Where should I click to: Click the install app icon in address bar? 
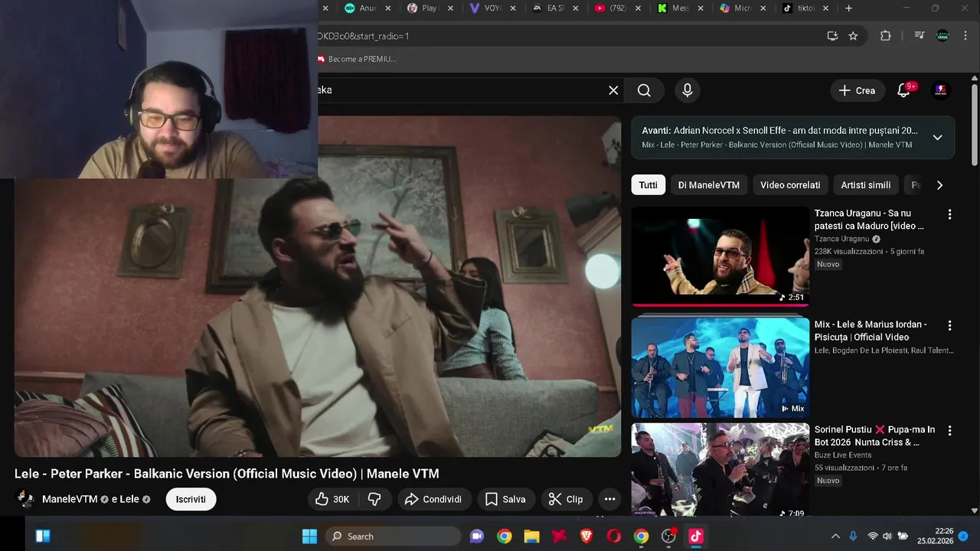(x=832, y=36)
